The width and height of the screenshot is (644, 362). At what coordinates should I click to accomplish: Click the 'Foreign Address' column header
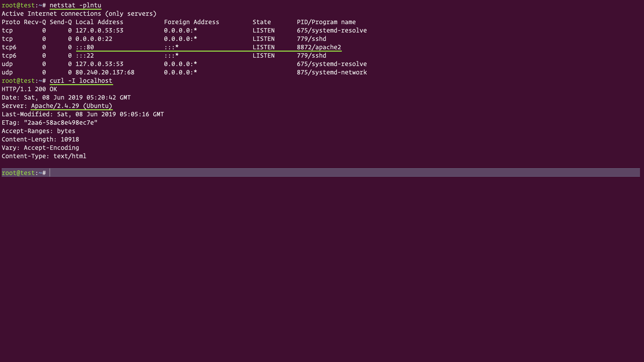[192, 22]
